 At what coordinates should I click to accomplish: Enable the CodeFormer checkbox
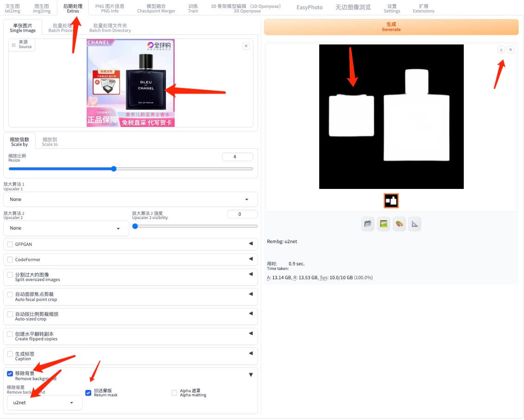tap(10, 260)
